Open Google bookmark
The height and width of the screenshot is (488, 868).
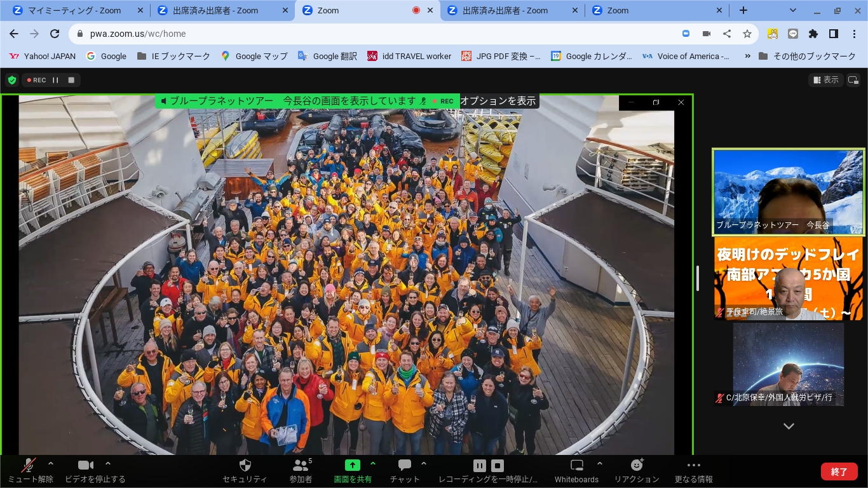pos(107,56)
